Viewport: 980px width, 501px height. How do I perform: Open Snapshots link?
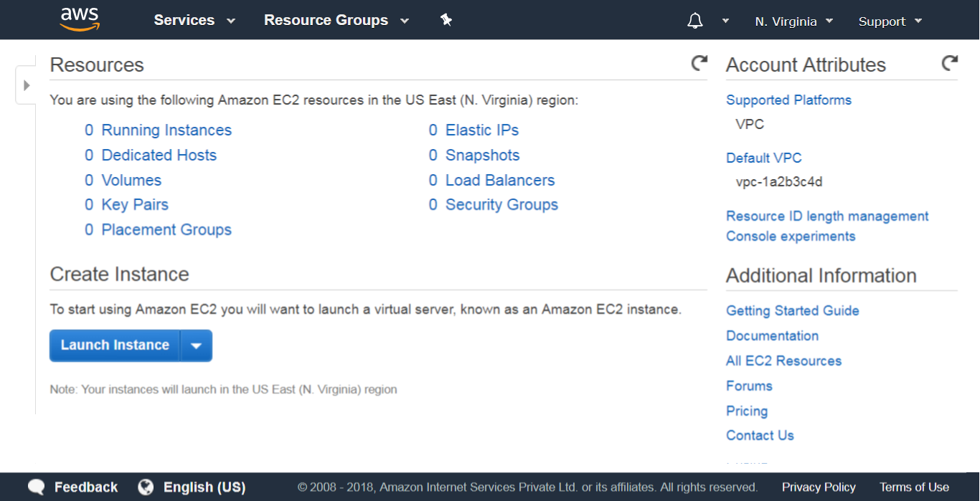(x=483, y=156)
